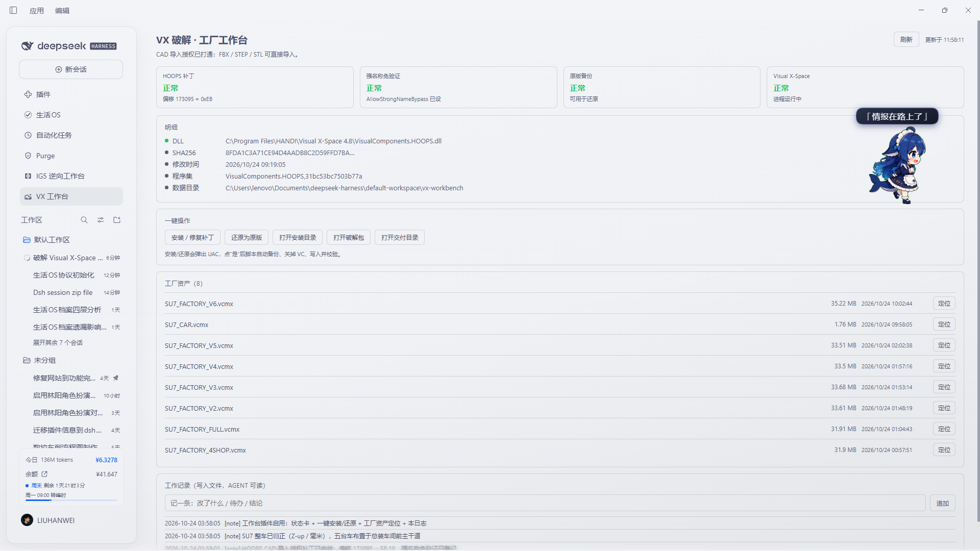Locate SU7_FACTORY_V3.vcmx with 定位
The width and height of the screenshot is (980, 551).
944,387
